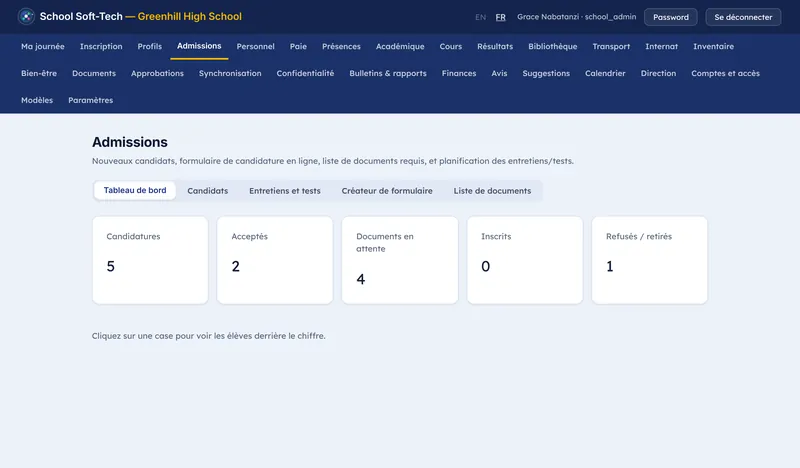The width and height of the screenshot is (800, 468).
Task: Go to the Calendrier section
Action: point(605,73)
